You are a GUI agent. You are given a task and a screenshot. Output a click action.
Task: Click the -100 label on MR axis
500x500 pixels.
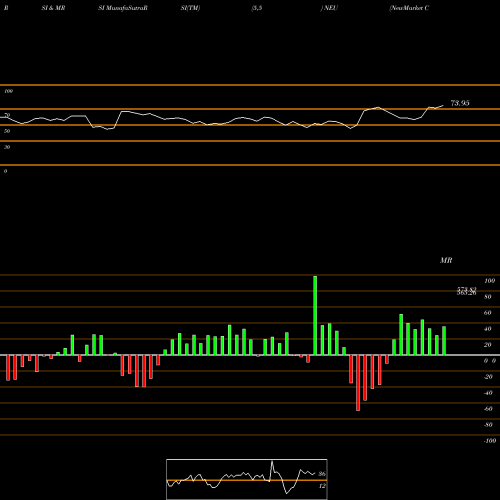(490, 441)
